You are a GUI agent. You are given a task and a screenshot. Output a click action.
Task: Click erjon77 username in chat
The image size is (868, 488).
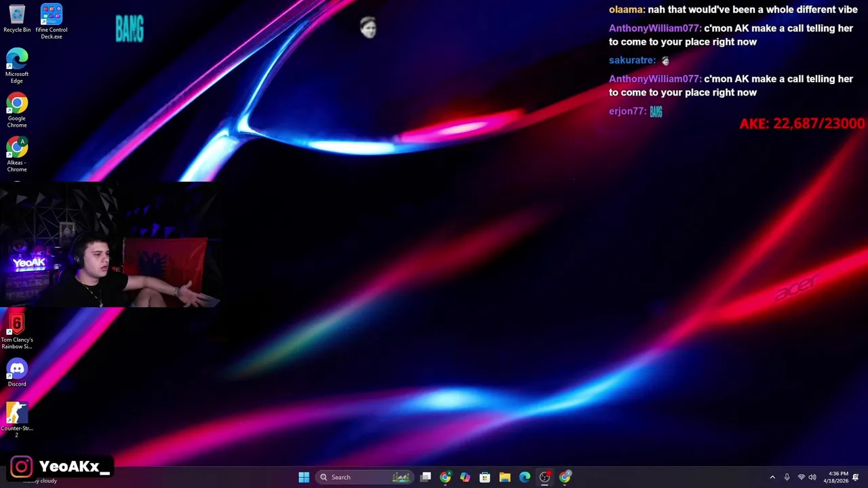(x=627, y=111)
